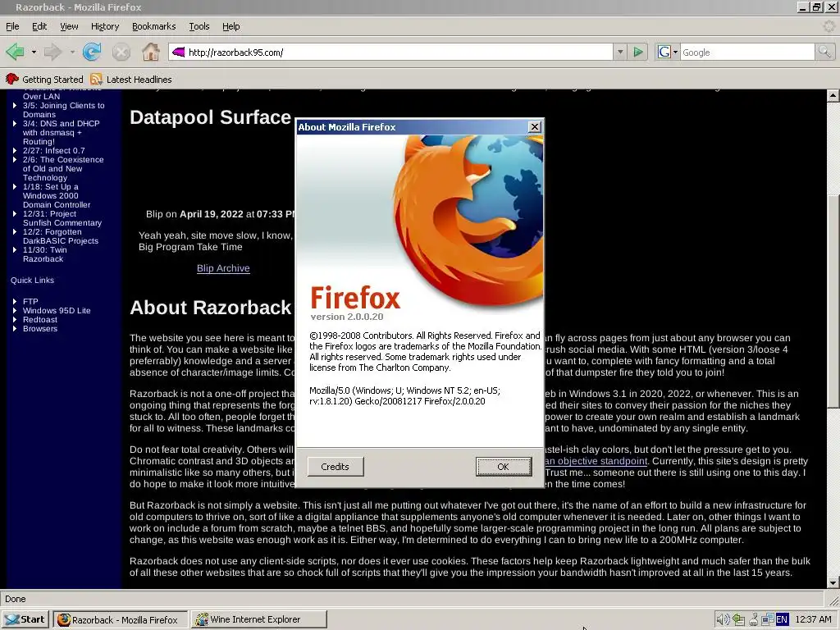Click the 'Quick Links' sidebar heading
This screenshot has width=840, height=630.
point(32,281)
